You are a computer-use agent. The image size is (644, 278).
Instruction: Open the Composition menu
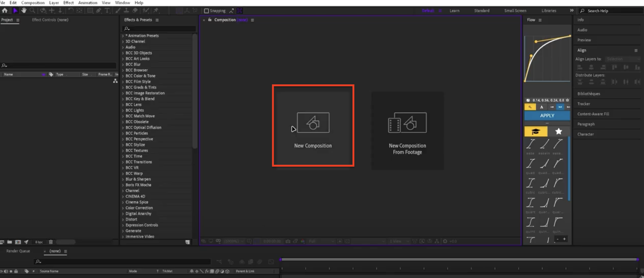[x=33, y=3]
